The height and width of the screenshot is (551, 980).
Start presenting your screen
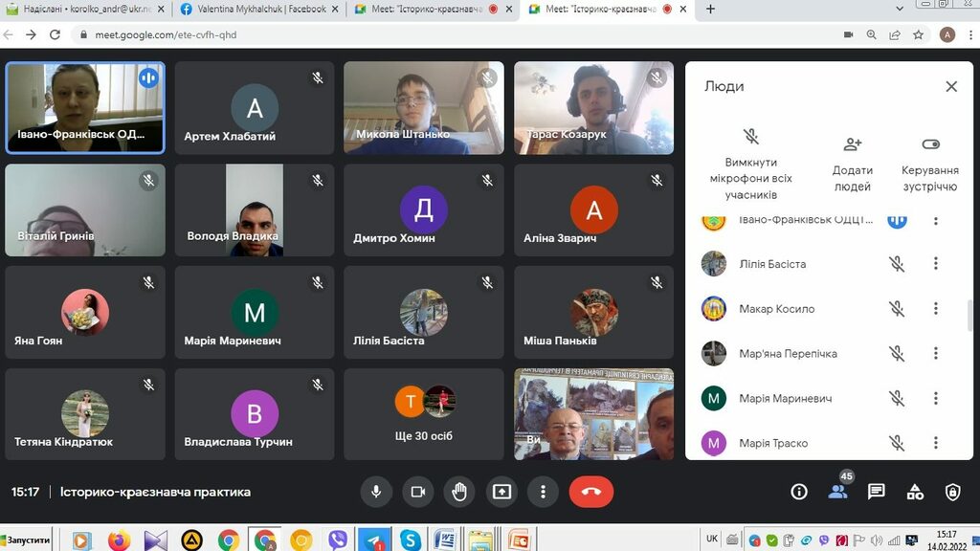501,492
